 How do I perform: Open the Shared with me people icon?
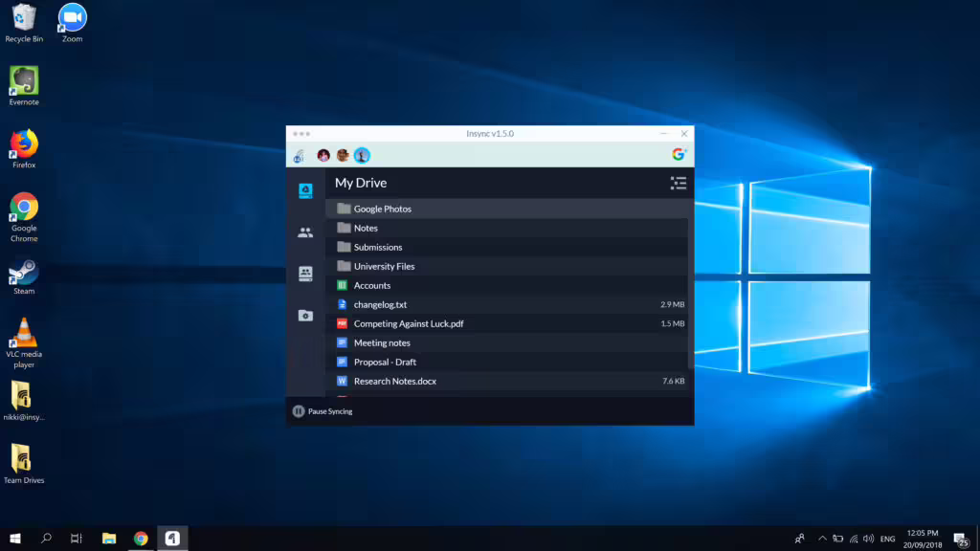[305, 232]
